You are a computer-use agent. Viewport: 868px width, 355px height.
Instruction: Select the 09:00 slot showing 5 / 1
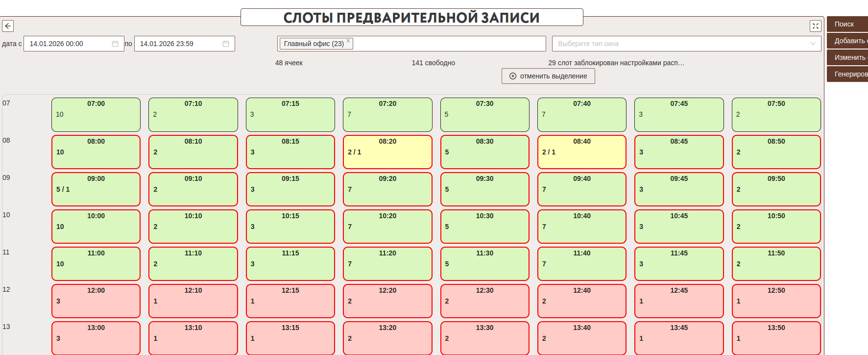(96, 189)
